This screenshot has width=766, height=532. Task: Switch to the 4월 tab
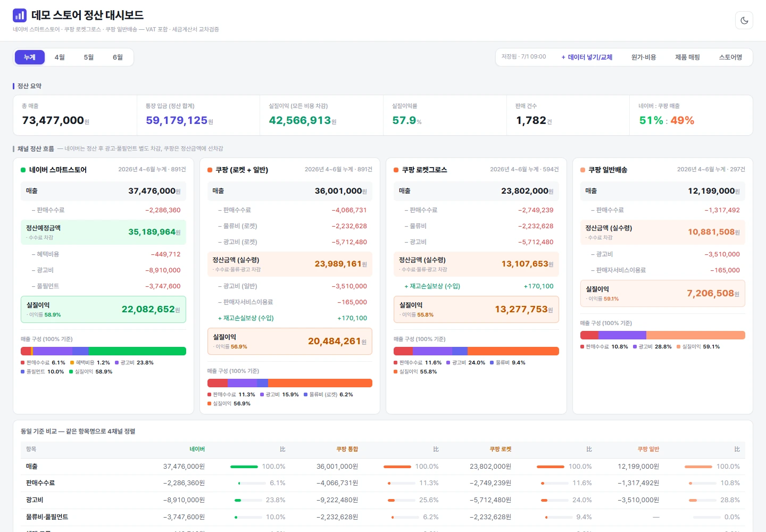click(x=60, y=57)
